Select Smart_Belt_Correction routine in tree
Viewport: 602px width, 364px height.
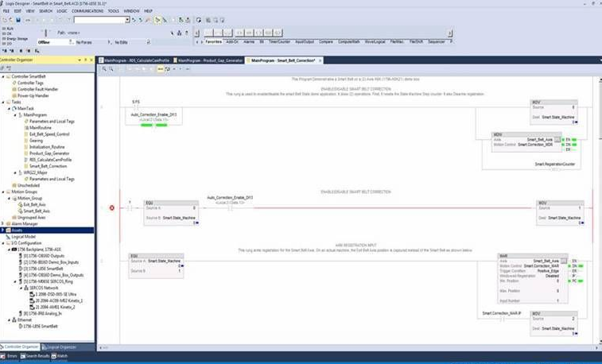tap(49, 165)
